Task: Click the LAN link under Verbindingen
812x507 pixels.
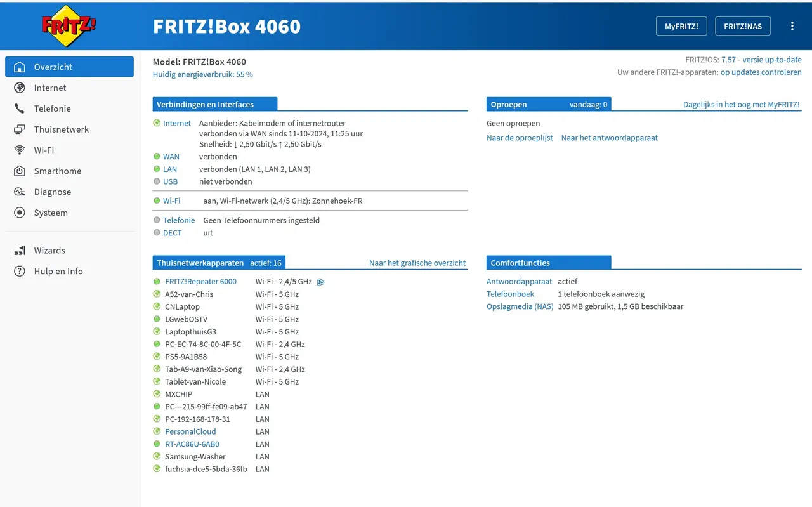Action: pos(170,169)
